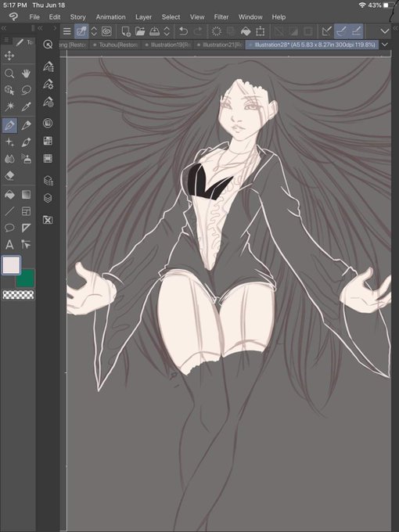Select the Eyedropper tool

click(x=26, y=107)
